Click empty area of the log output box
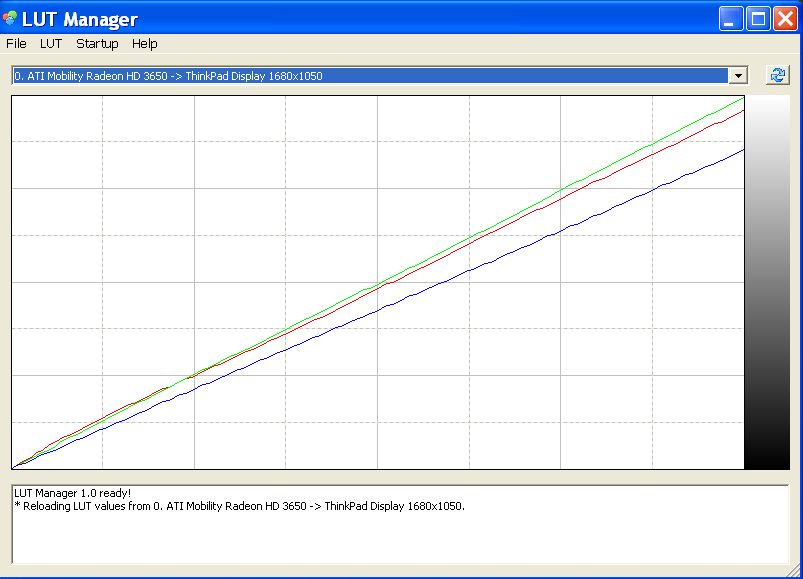 (x=400, y=540)
